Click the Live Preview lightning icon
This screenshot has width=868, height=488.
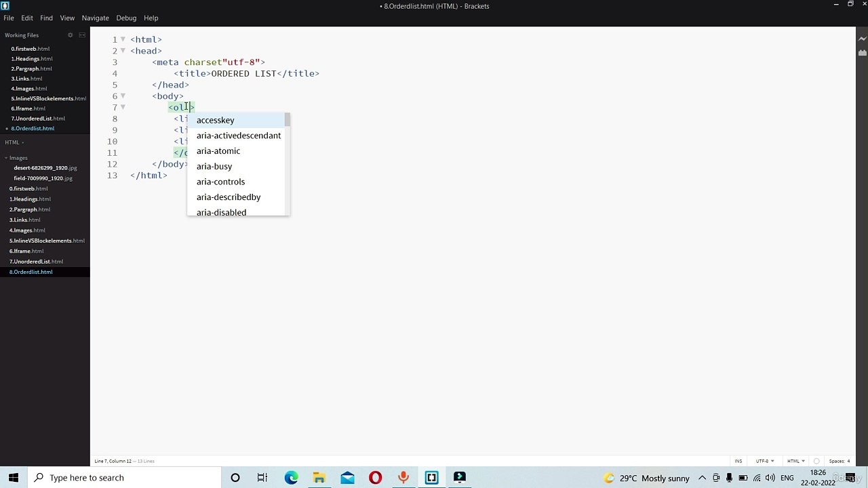tap(862, 39)
